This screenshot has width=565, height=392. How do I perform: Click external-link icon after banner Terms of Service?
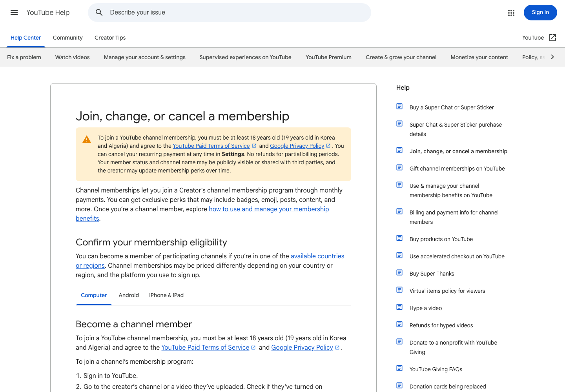pos(254,145)
